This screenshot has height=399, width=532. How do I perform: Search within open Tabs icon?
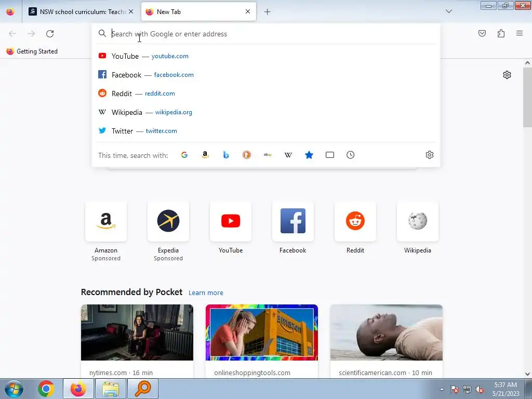[x=330, y=155]
